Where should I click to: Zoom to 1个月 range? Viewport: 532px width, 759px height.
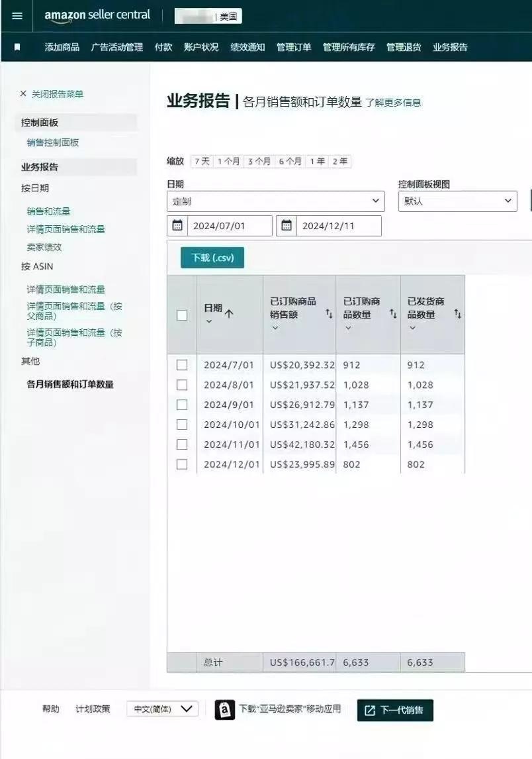click(x=229, y=161)
